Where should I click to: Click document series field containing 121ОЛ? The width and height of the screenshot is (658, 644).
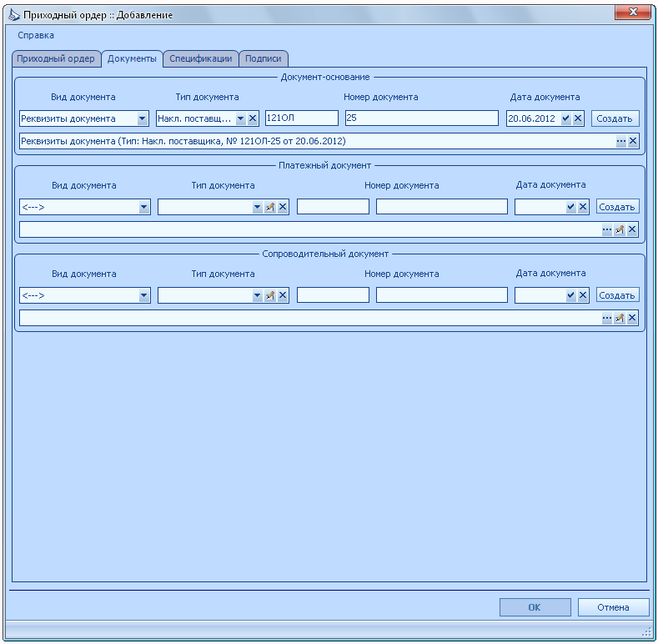pyautogui.click(x=302, y=118)
